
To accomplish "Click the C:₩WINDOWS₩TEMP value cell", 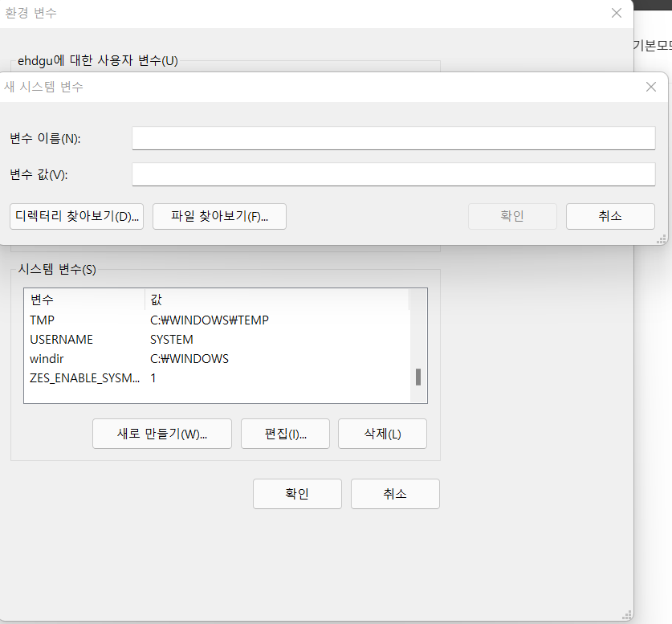I will tap(210, 320).
